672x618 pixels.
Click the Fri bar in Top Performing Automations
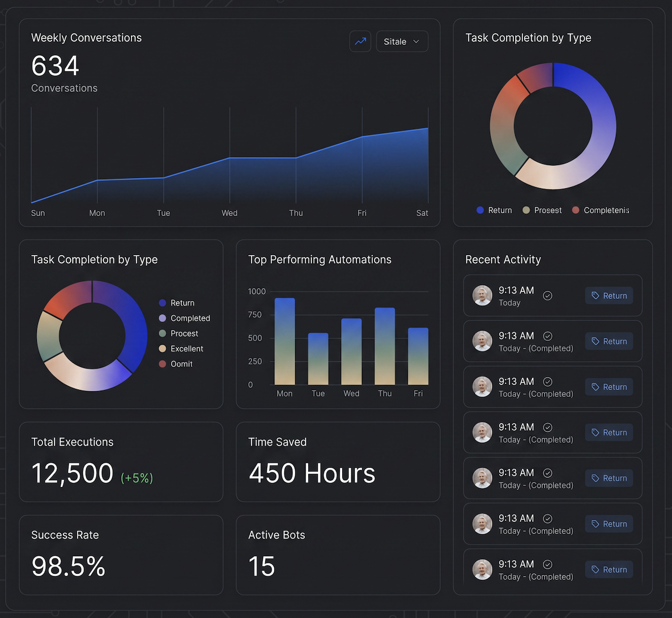click(x=418, y=356)
